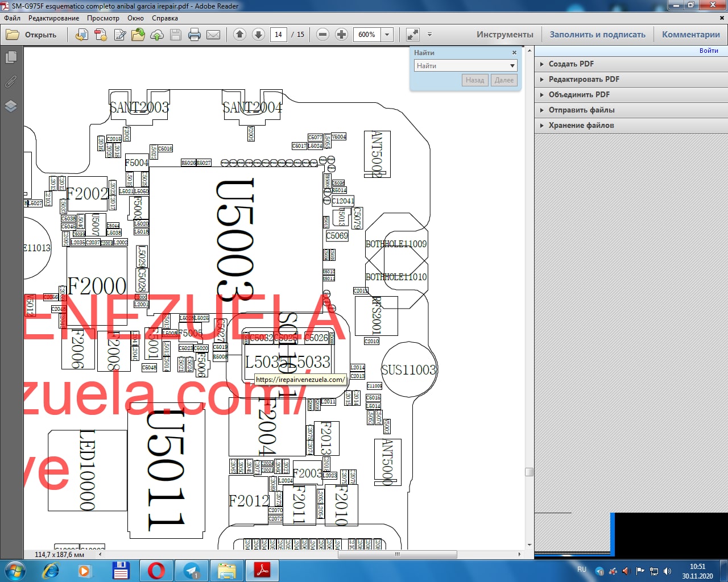Click the folder with green arrow icon
The height and width of the screenshot is (582, 728).
point(138,35)
